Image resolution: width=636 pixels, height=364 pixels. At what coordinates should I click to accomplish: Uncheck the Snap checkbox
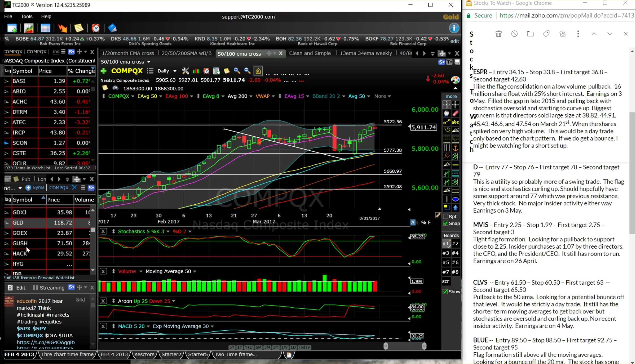click(446, 223)
